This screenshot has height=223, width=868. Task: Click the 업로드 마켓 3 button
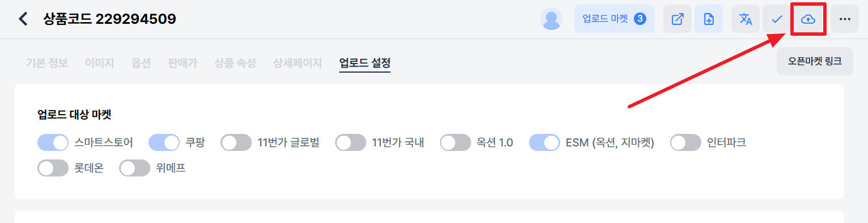(x=615, y=19)
